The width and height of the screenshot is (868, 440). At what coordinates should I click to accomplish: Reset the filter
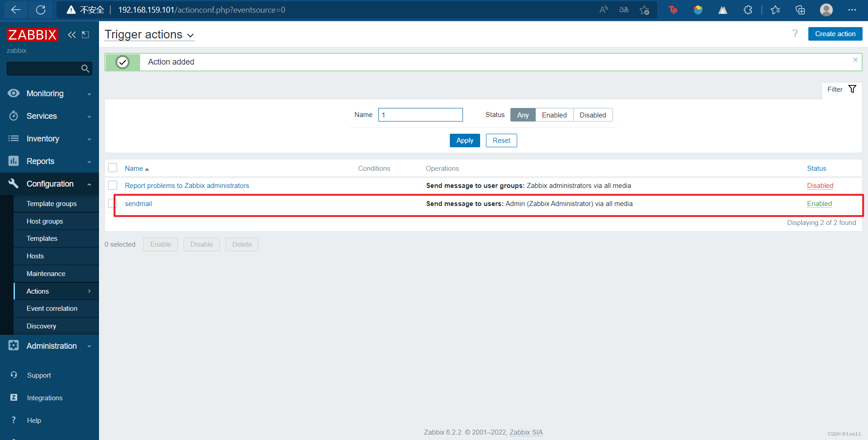point(501,140)
